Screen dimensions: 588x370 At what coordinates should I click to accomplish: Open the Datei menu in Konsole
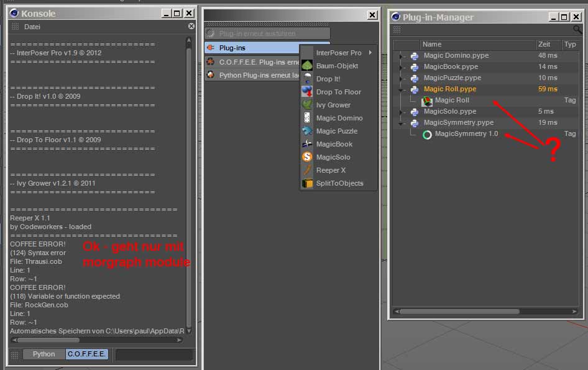pyautogui.click(x=32, y=27)
